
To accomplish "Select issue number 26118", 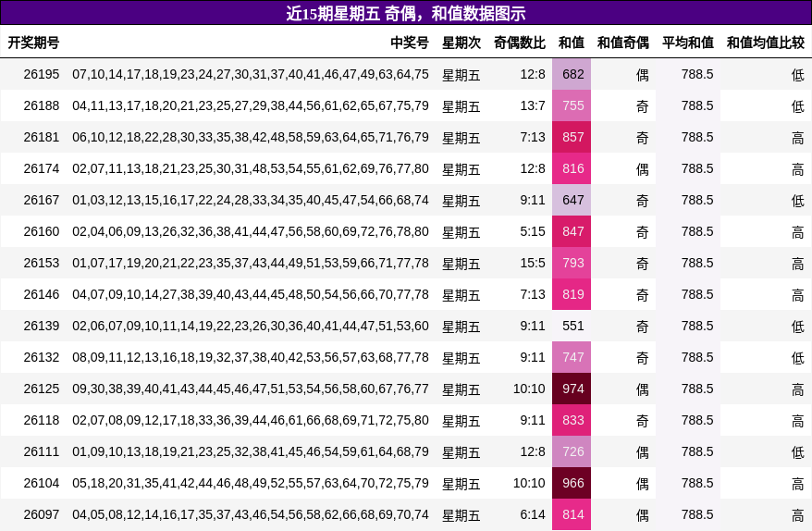I will (x=42, y=420).
